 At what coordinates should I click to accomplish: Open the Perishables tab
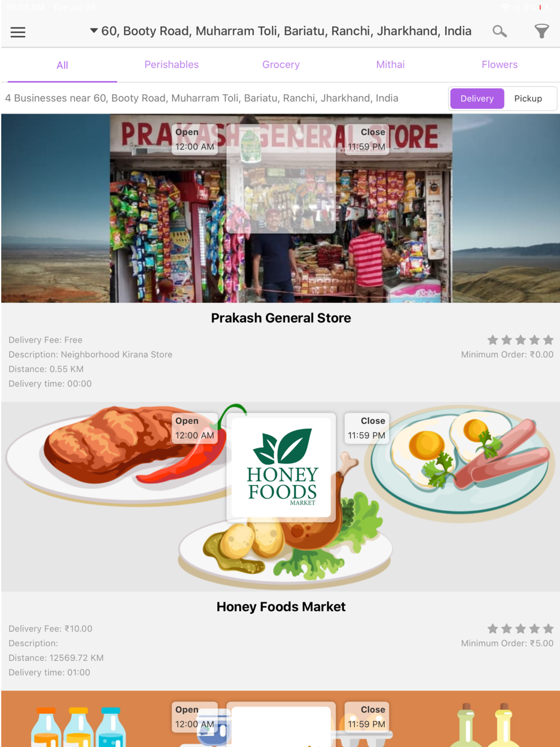[x=171, y=64]
